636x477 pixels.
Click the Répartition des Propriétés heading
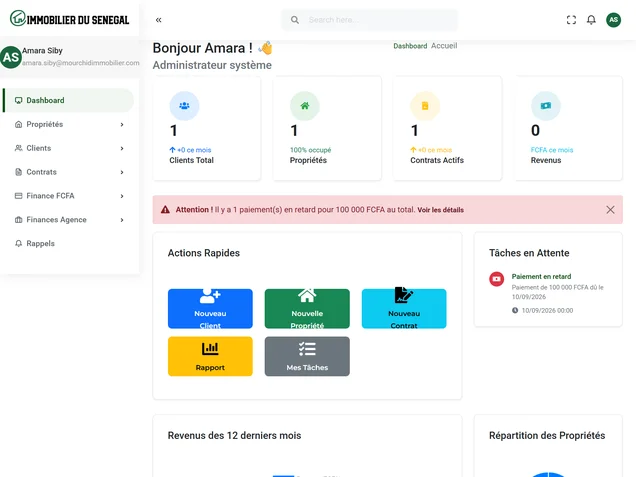547,436
